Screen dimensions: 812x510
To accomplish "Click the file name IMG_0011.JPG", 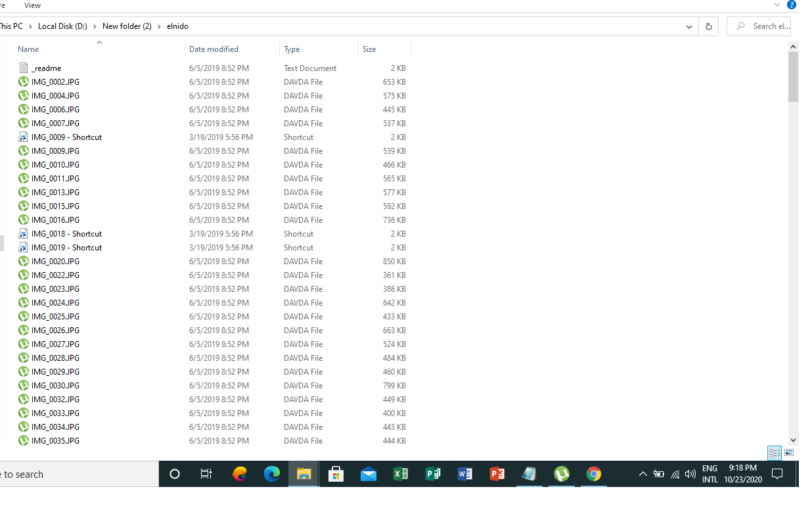I will [x=55, y=179].
